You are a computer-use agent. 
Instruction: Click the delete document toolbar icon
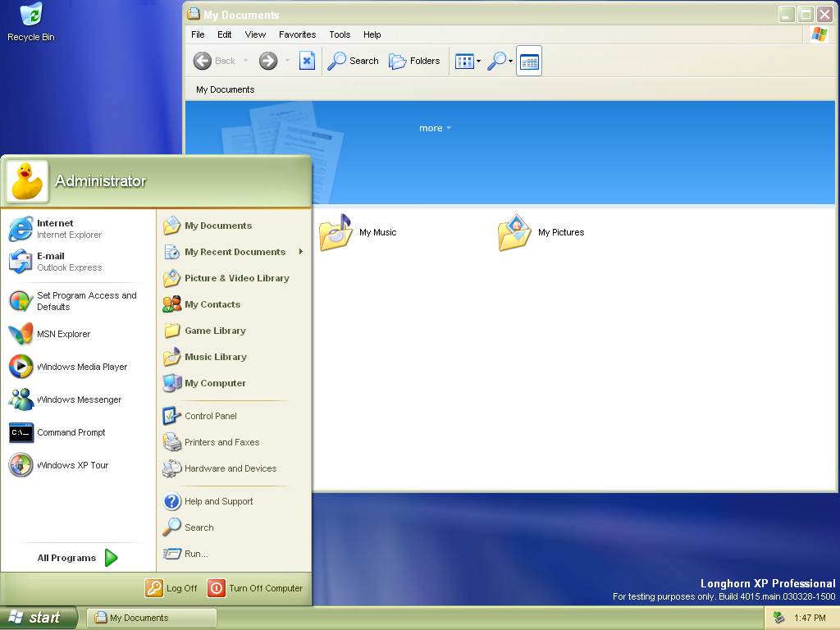[307, 61]
